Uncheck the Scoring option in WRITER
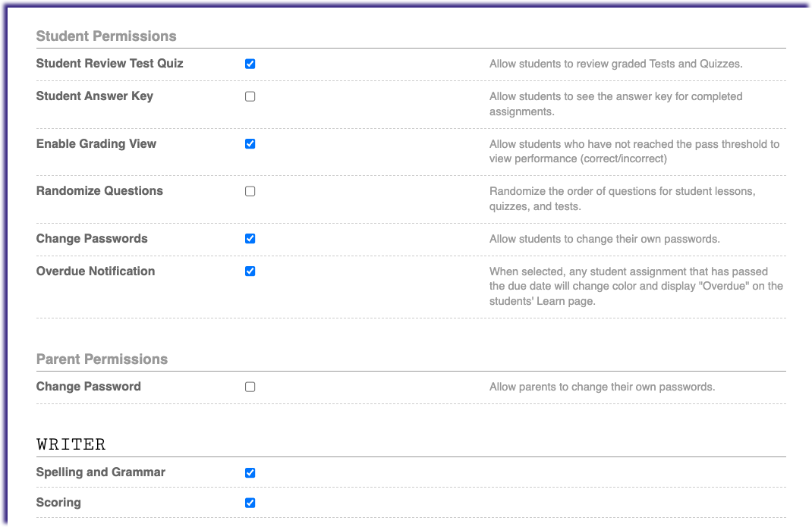 click(250, 502)
